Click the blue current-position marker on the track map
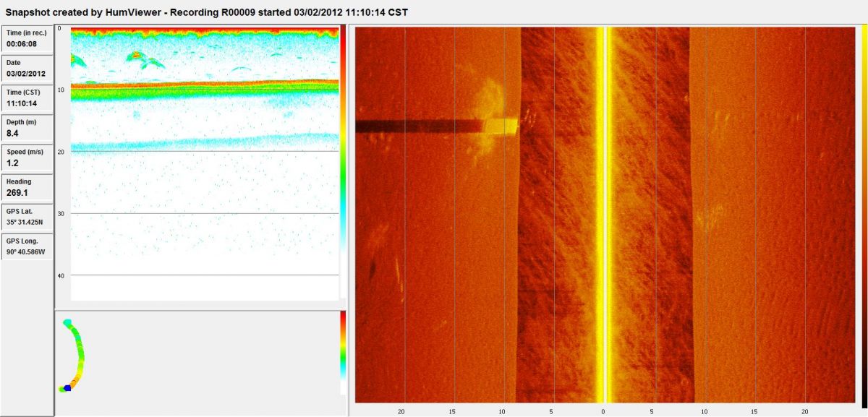Viewport: 868px width, 417px height. click(67, 388)
